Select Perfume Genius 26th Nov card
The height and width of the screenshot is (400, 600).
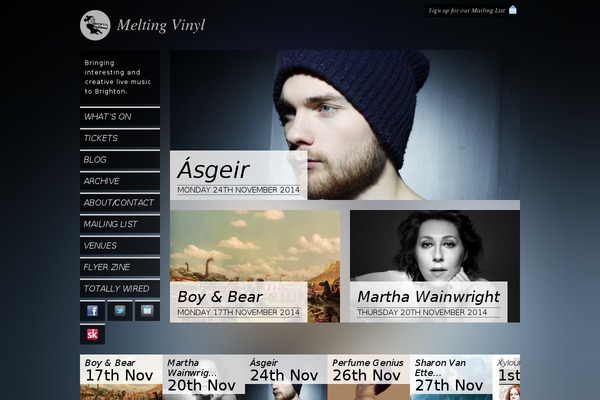[x=368, y=377]
